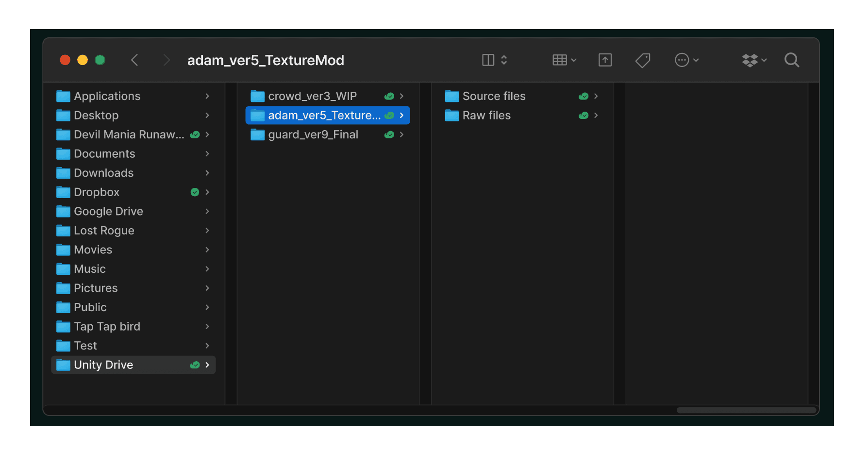Open the Dropbox menu in the toolbar
Screen dimensions: 868x467
tap(751, 60)
